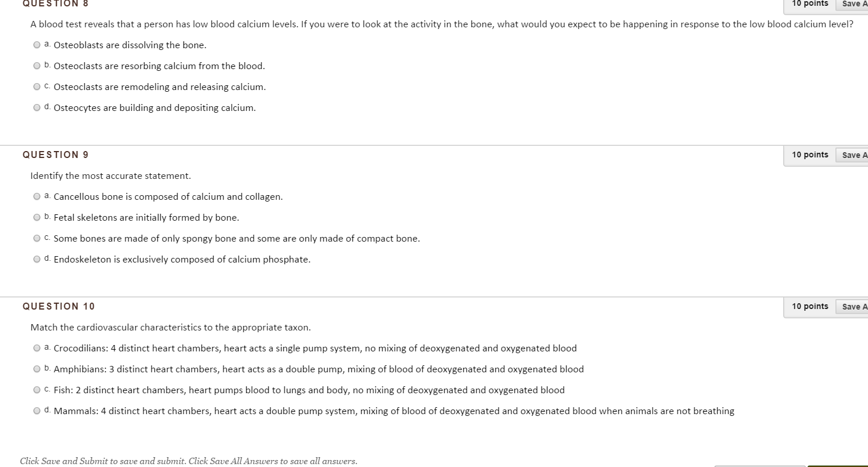This screenshot has height=467, width=868.
Task: Click the QUESTION 9 heading
Action: pos(56,155)
